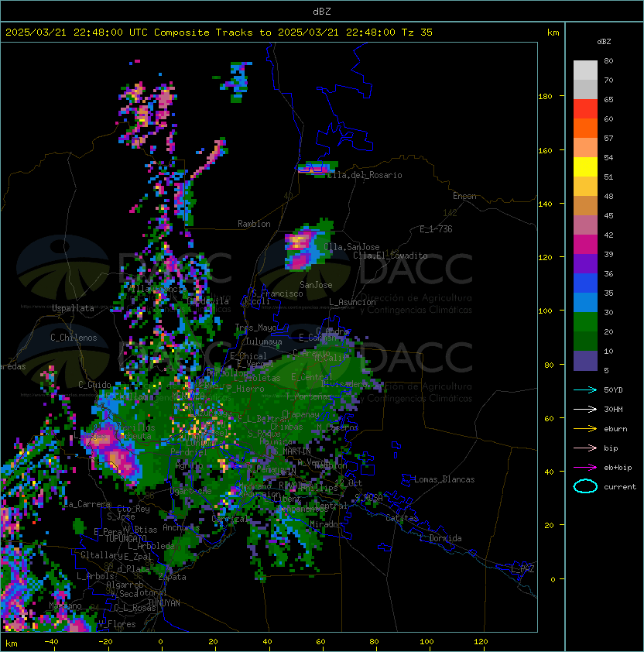Click the pink bip arrow in legend
644x652 pixels.
(585, 448)
